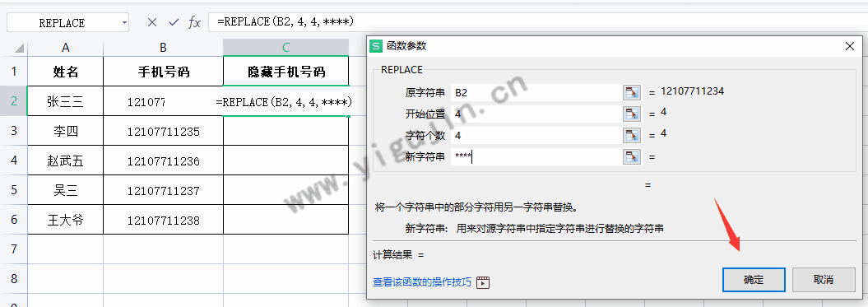Click range selector icon for 字符个数
Viewport: 868px width, 307px height.
pos(632,135)
